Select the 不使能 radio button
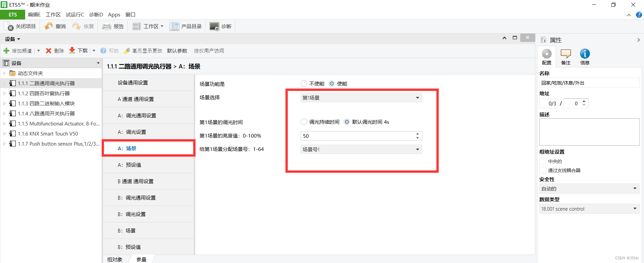644x263 pixels. point(304,84)
